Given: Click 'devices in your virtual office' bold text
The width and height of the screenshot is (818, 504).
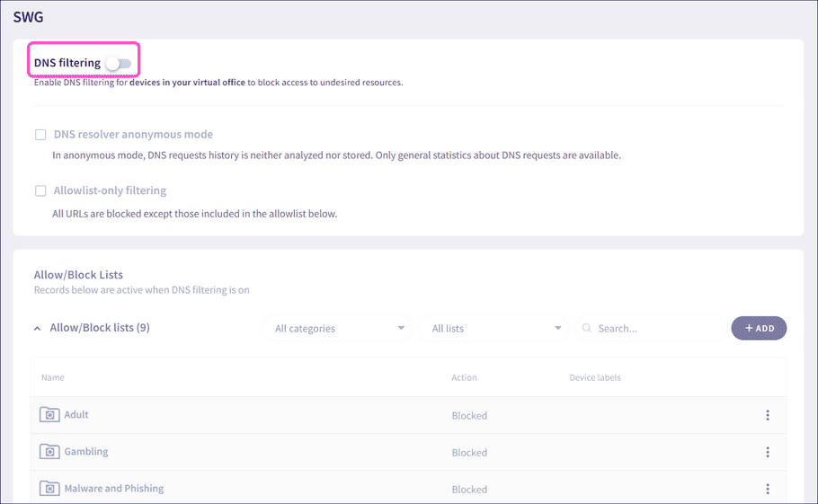Looking at the screenshot, I should (187, 83).
